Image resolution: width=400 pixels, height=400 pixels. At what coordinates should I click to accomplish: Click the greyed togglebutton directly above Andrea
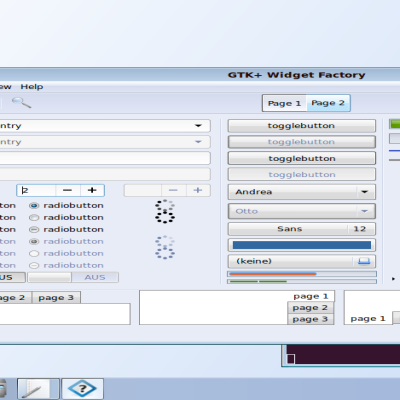[302, 174]
